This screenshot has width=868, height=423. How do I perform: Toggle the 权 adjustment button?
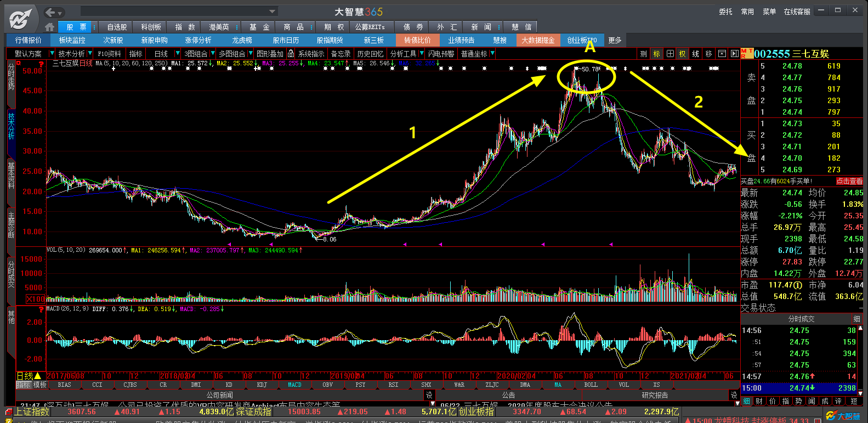tap(682, 54)
